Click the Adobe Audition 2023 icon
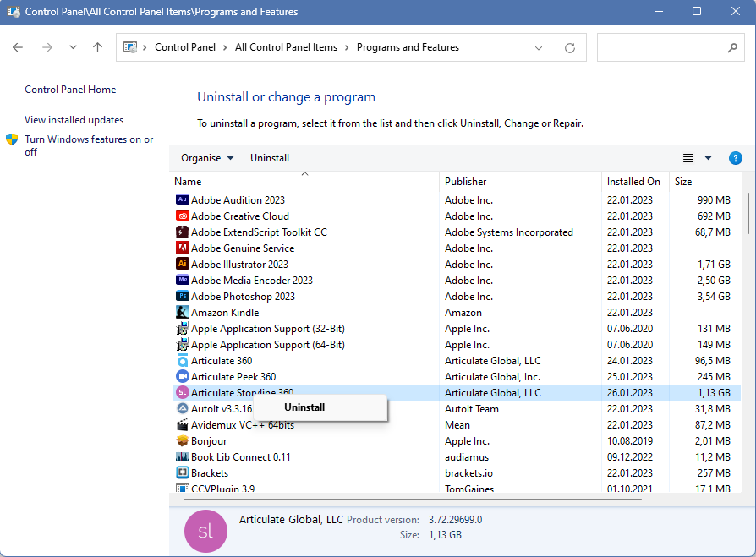This screenshot has height=557, width=756. tap(182, 200)
